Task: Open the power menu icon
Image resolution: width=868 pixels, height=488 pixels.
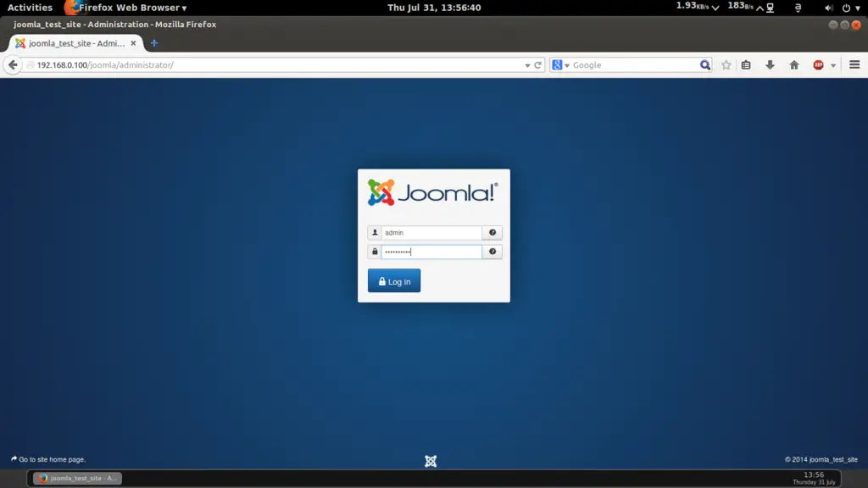Action: [x=846, y=8]
